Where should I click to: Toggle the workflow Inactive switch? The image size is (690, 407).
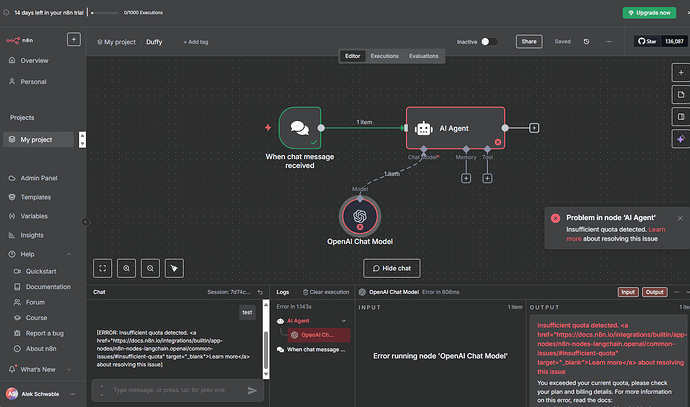[489, 42]
